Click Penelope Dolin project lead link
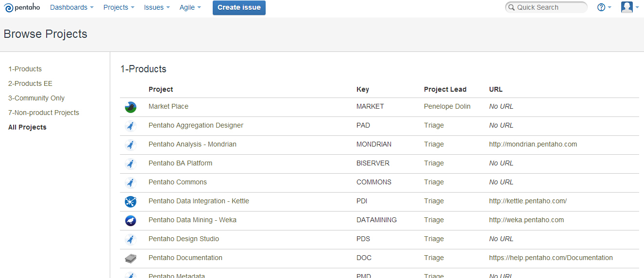This screenshot has width=644, height=278. (447, 106)
